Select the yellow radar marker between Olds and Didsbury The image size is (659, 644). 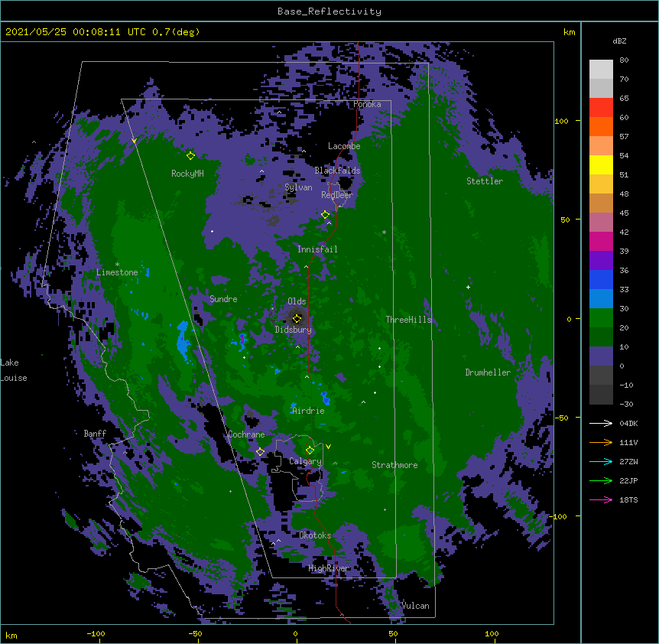coord(297,318)
